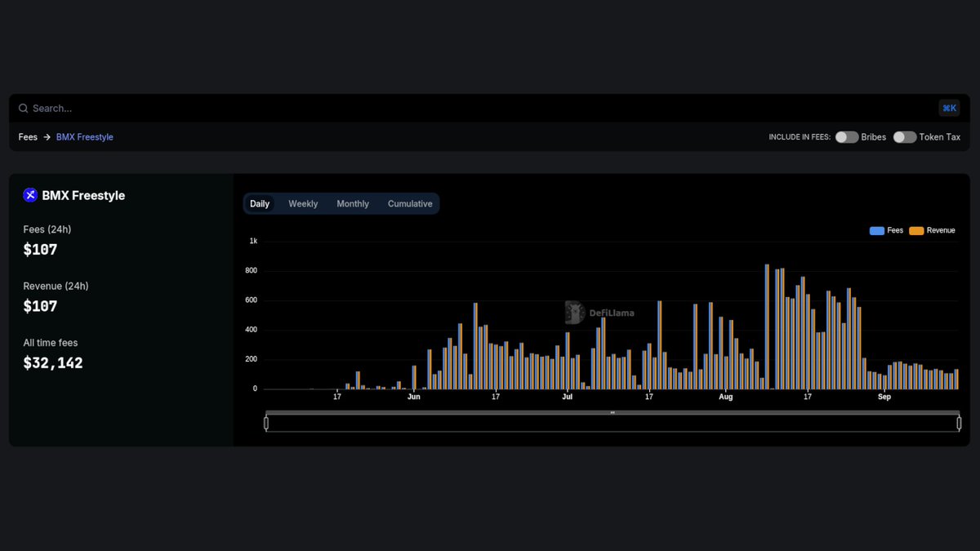Image resolution: width=980 pixels, height=551 pixels.
Task: Click the All time fees label
Action: tap(51, 343)
